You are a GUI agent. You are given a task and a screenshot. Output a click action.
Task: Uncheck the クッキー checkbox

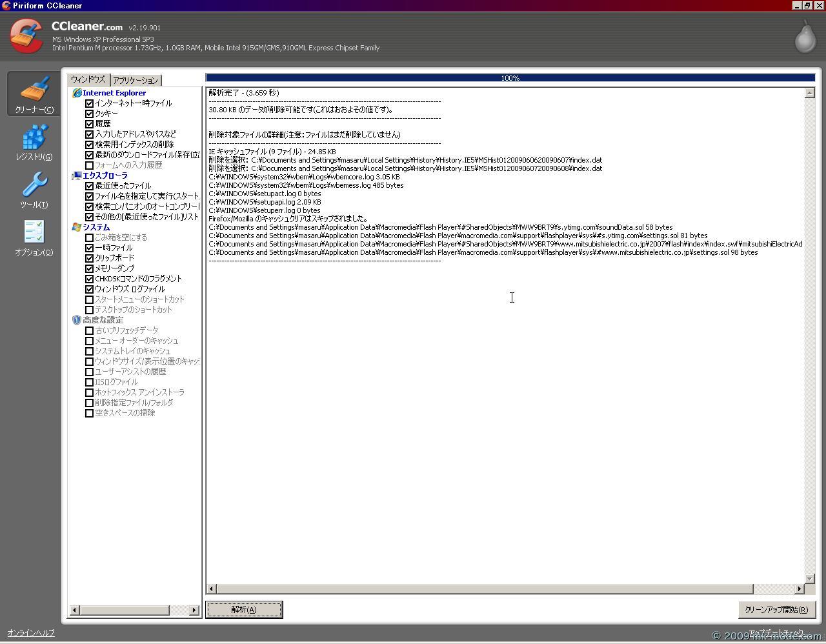point(90,114)
